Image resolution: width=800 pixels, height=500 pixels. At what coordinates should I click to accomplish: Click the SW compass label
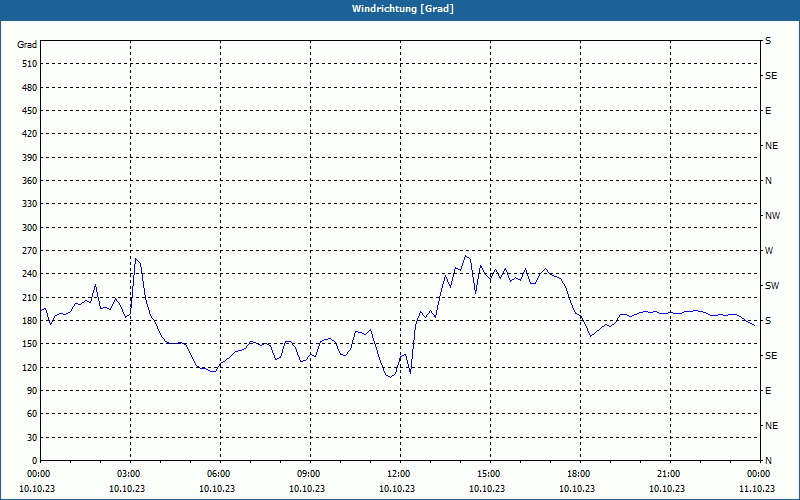point(772,286)
